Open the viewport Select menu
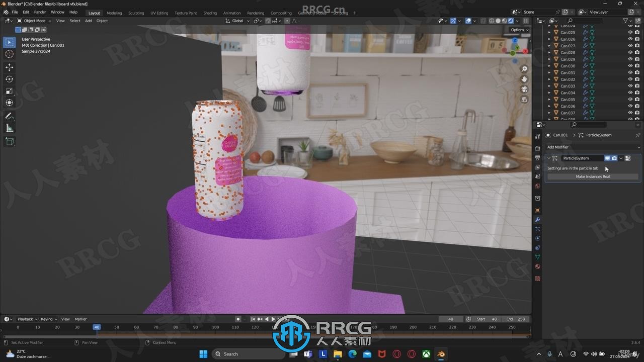The image size is (644, 362). click(74, 21)
